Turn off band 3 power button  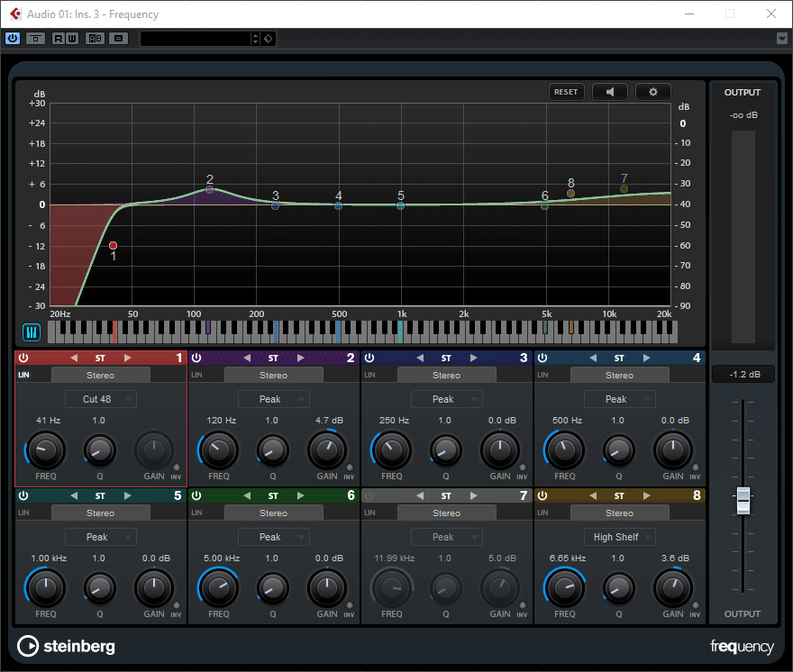tap(369, 358)
